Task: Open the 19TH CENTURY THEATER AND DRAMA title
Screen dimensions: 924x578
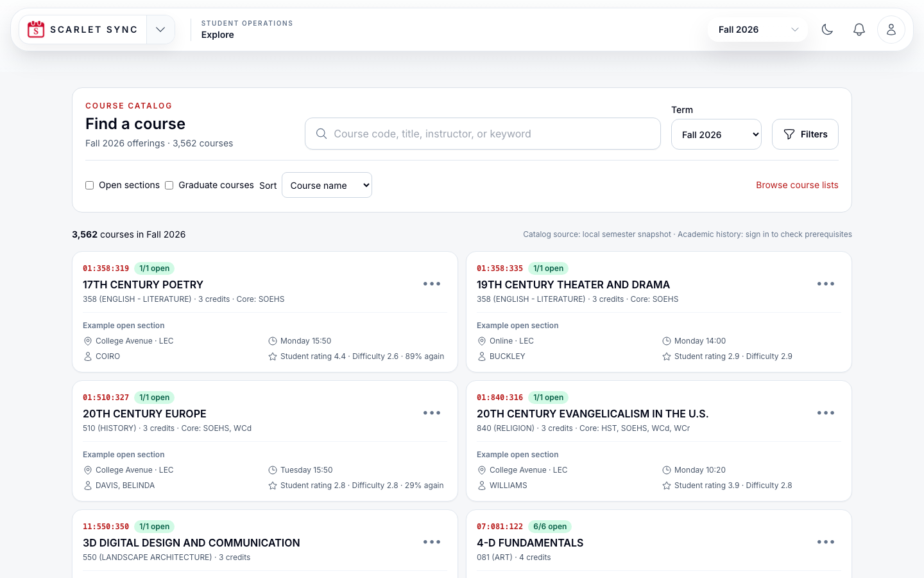Action: (573, 285)
